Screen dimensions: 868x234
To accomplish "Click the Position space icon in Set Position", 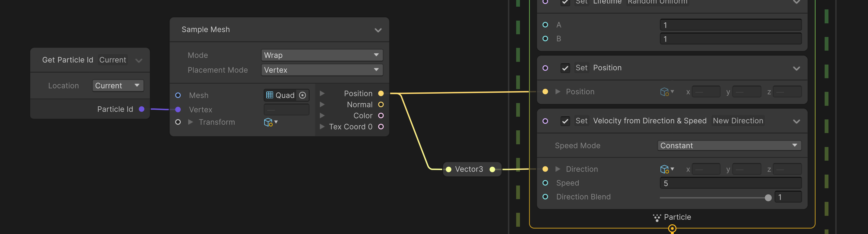I will coord(664,92).
